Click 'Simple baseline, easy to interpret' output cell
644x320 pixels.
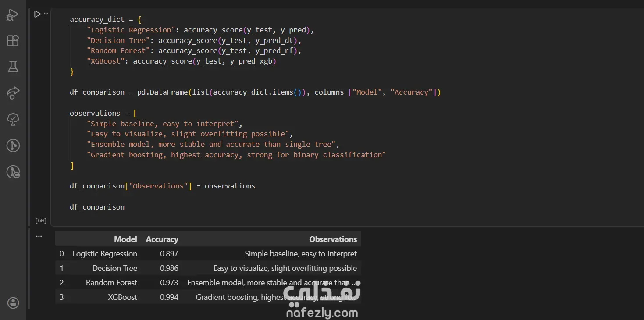[301, 253]
